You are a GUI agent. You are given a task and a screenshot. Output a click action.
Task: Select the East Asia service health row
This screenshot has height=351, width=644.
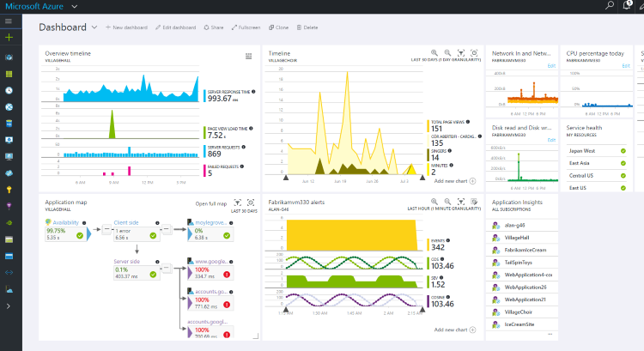coord(597,163)
